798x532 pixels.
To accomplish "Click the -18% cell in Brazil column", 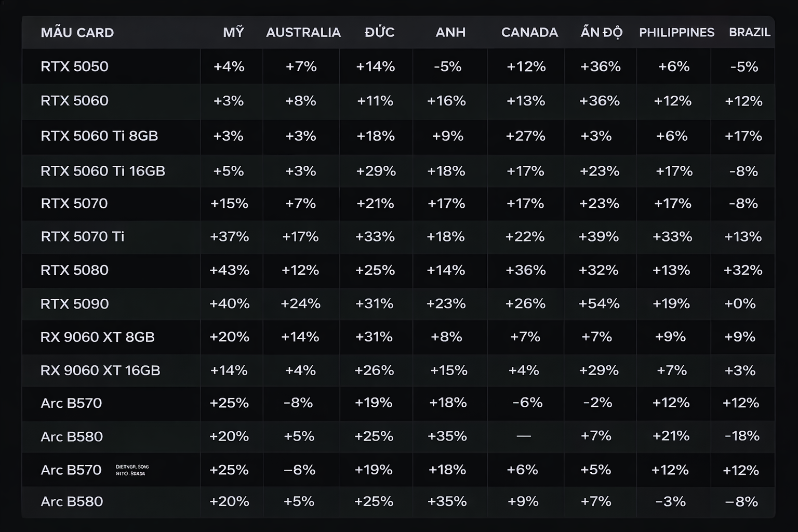I will [742, 436].
